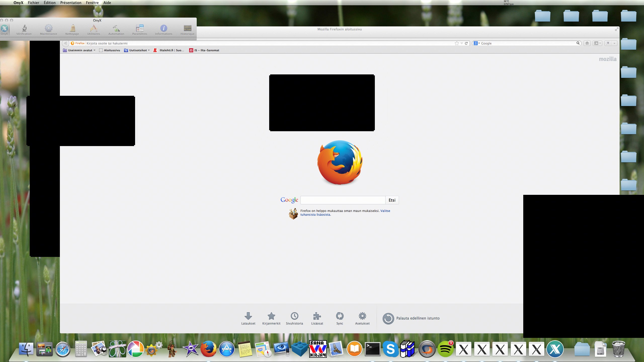This screenshot has width=644, height=362.
Task: Open the Fenêtre menu
Action: coord(92,3)
